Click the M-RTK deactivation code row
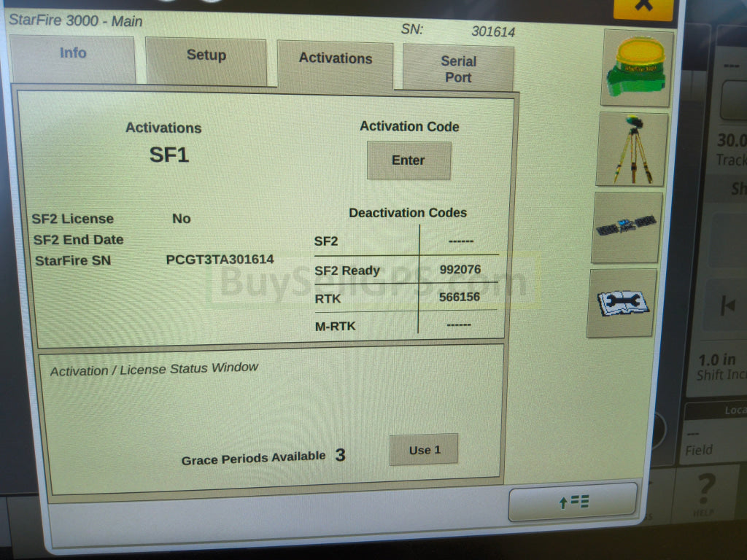The width and height of the screenshot is (747, 560). click(406, 325)
